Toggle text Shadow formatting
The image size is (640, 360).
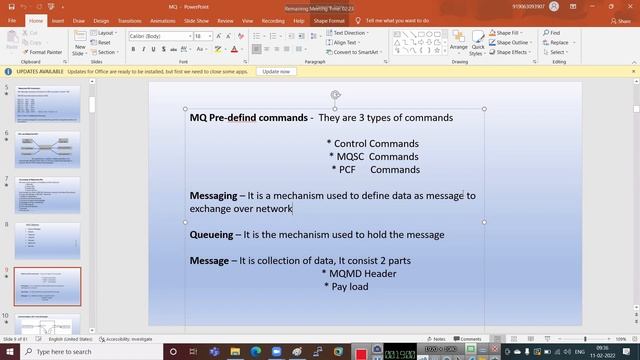click(x=164, y=49)
